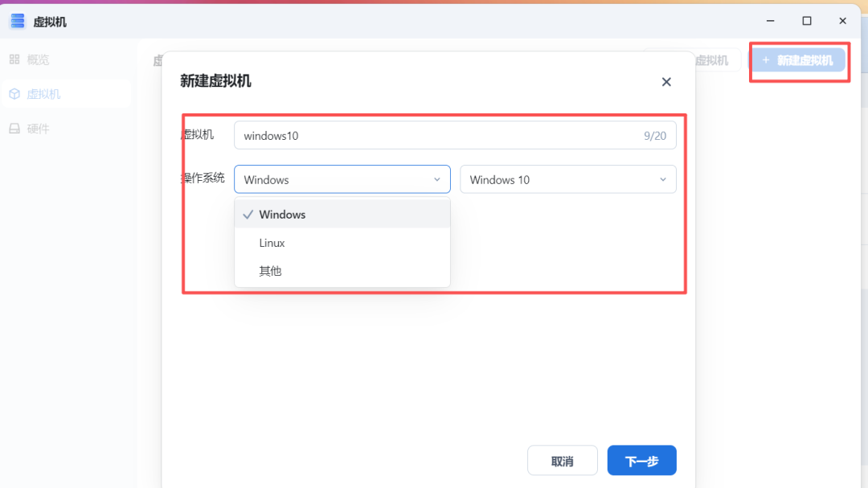This screenshot has width=868, height=488.
Task: Collapse the Windows operating system dropdown
Action: [342, 179]
